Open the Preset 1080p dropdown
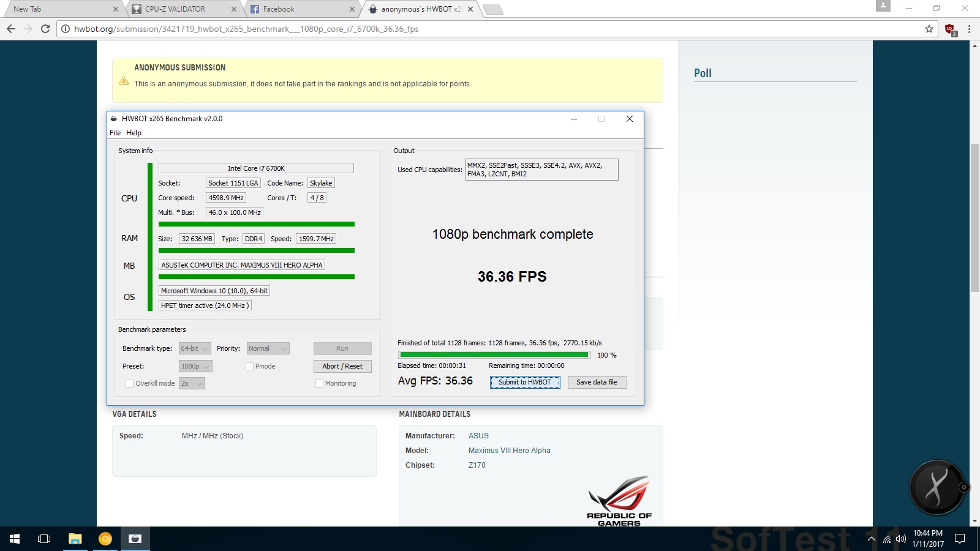The width and height of the screenshot is (980, 551). point(195,366)
